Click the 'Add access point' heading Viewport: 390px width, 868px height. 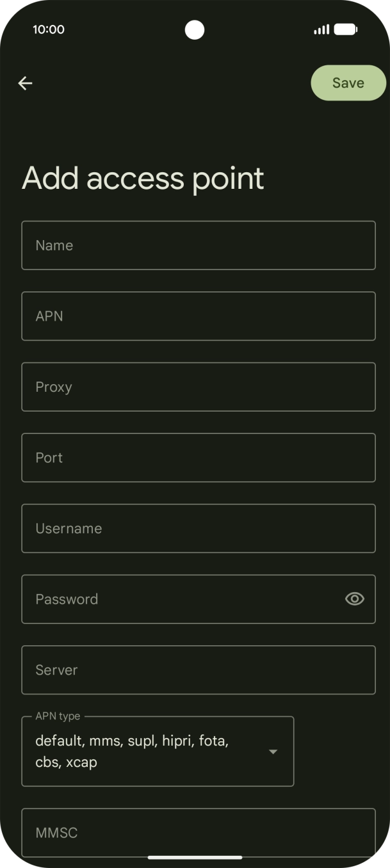(143, 178)
